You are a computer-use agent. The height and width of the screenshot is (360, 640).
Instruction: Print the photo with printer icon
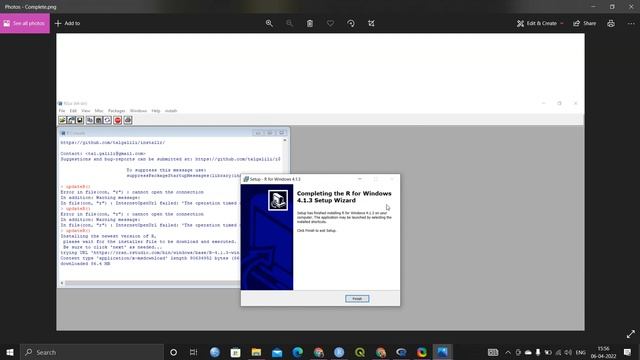click(x=611, y=23)
